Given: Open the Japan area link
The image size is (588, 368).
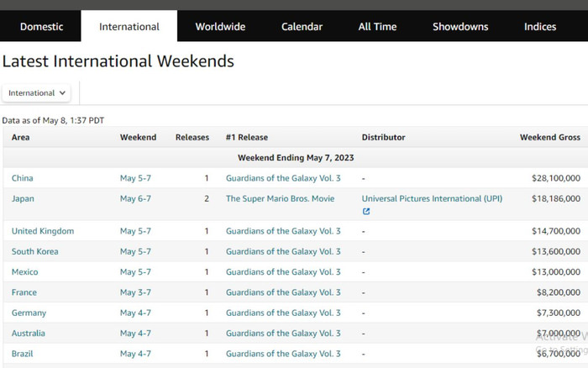Looking at the screenshot, I should [x=23, y=199].
